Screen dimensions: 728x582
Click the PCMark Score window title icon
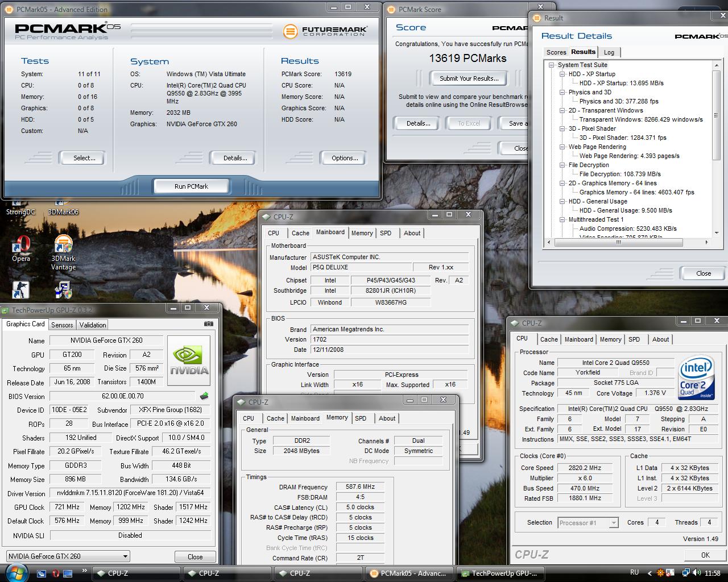pyautogui.click(x=391, y=9)
